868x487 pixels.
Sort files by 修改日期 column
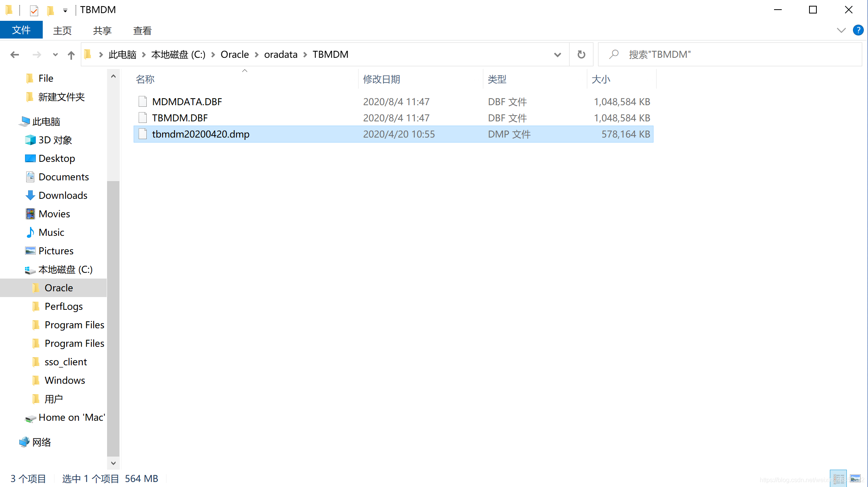click(x=381, y=79)
